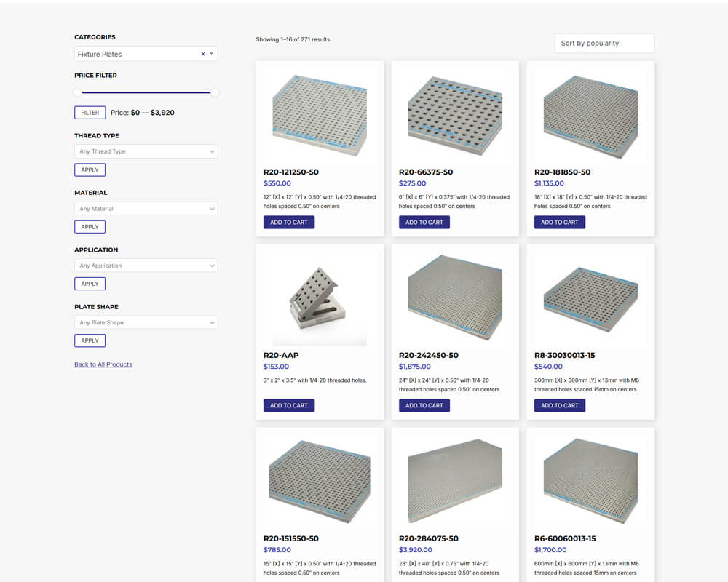Image resolution: width=728 pixels, height=582 pixels.
Task: Click the price FILTER button
Action: [90, 113]
